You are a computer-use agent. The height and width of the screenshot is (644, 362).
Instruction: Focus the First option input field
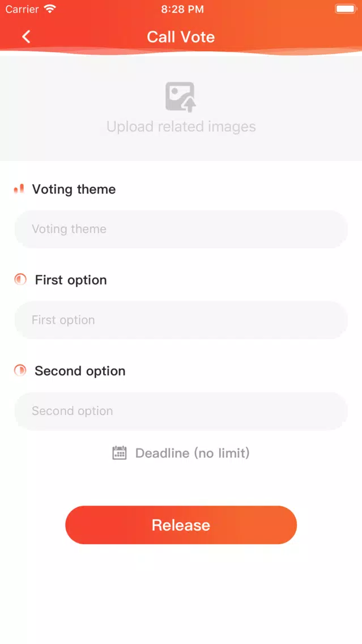[x=181, y=320]
